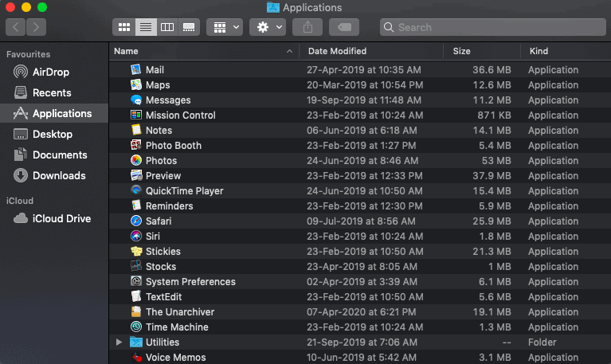
Task: Click the Share toolbar button
Action: (307, 27)
